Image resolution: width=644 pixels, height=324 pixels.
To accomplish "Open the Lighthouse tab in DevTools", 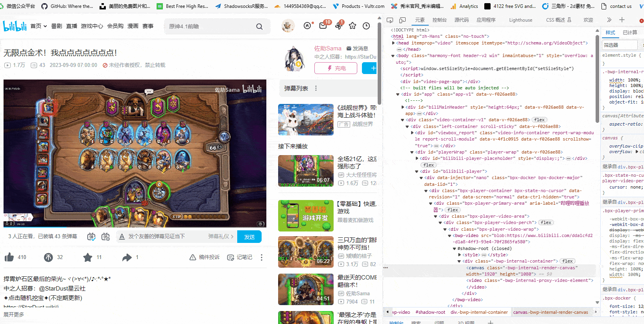I will coord(520,20).
